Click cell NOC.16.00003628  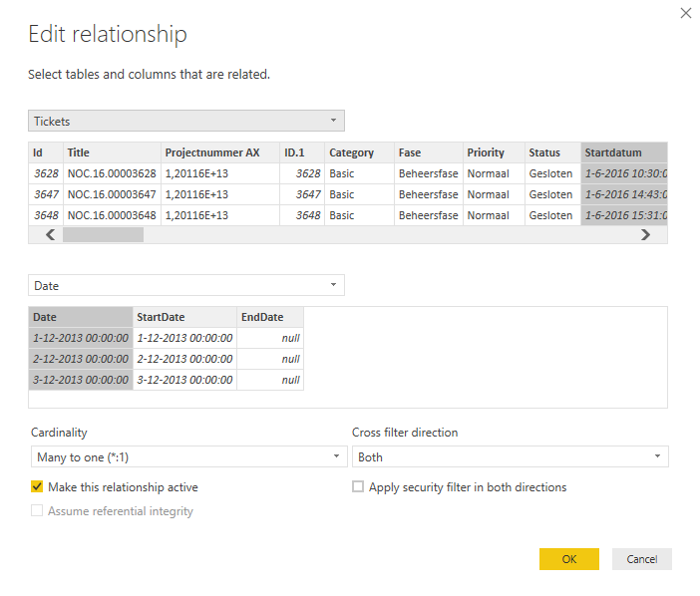click(112, 173)
